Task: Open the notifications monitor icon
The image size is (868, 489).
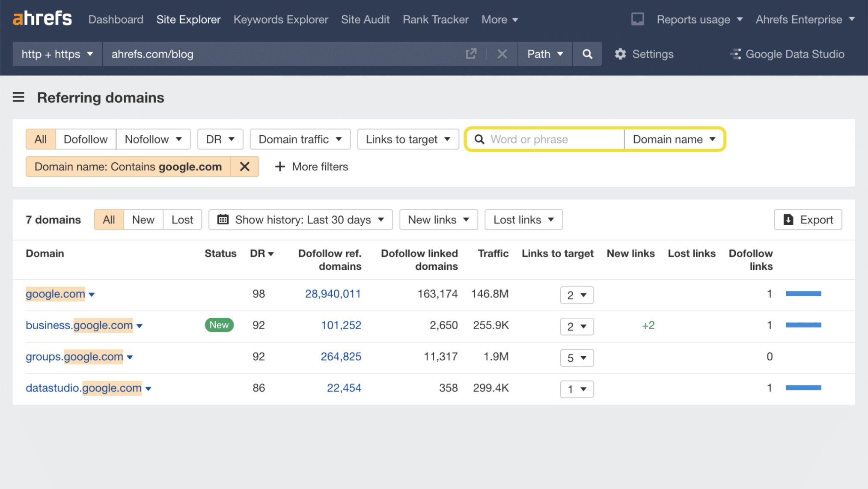Action: [637, 19]
